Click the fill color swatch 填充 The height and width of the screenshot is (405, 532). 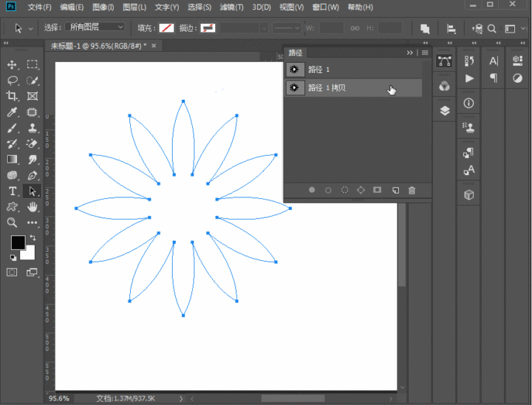point(166,28)
